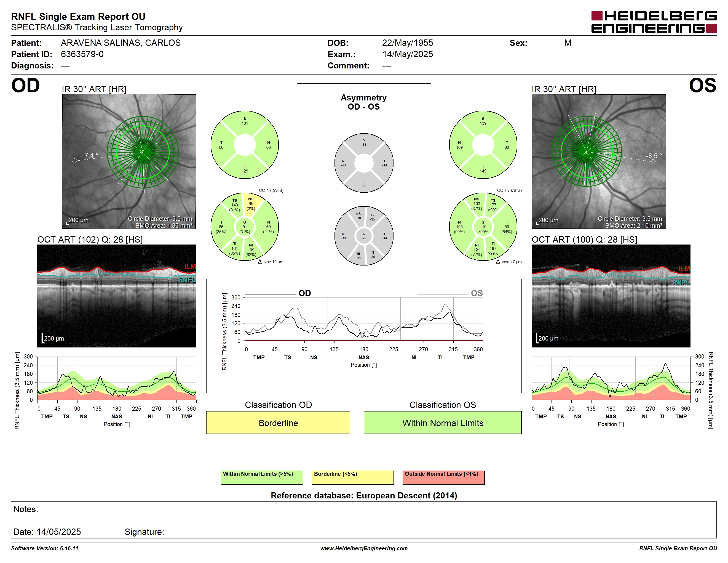This screenshot has height=563, width=728.
Task: Click the OS global G 119 >99% center
Action: click(x=483, y=227)
